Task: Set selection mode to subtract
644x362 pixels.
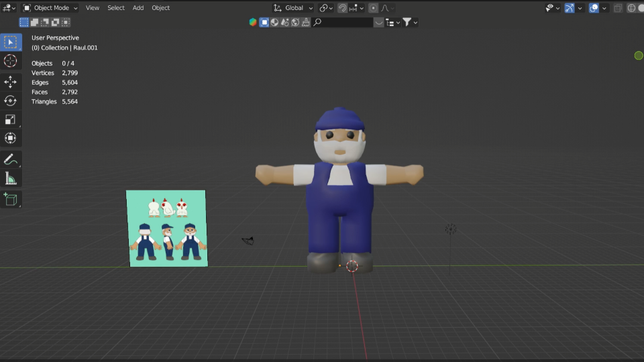Action: [x=45, y=22]
